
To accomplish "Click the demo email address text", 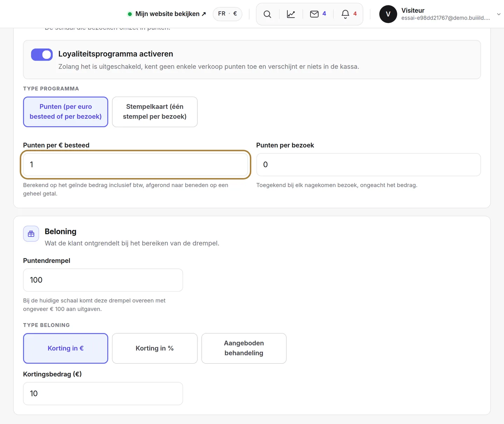I will pos(446,18).
